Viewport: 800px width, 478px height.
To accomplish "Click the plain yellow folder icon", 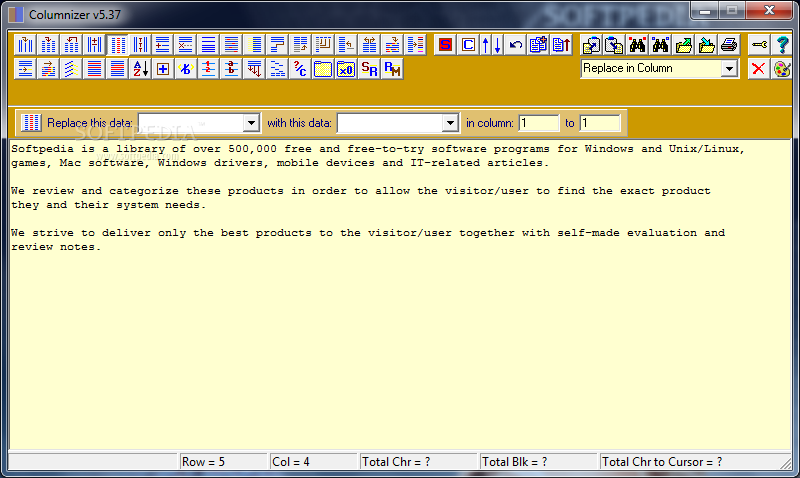I will pos(323,68).
